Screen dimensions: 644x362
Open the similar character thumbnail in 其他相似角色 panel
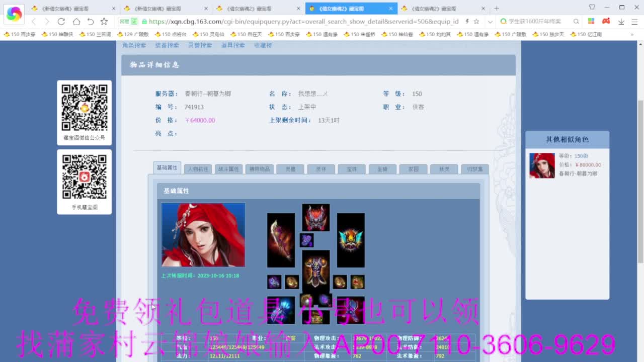click(x=542, y=165)
